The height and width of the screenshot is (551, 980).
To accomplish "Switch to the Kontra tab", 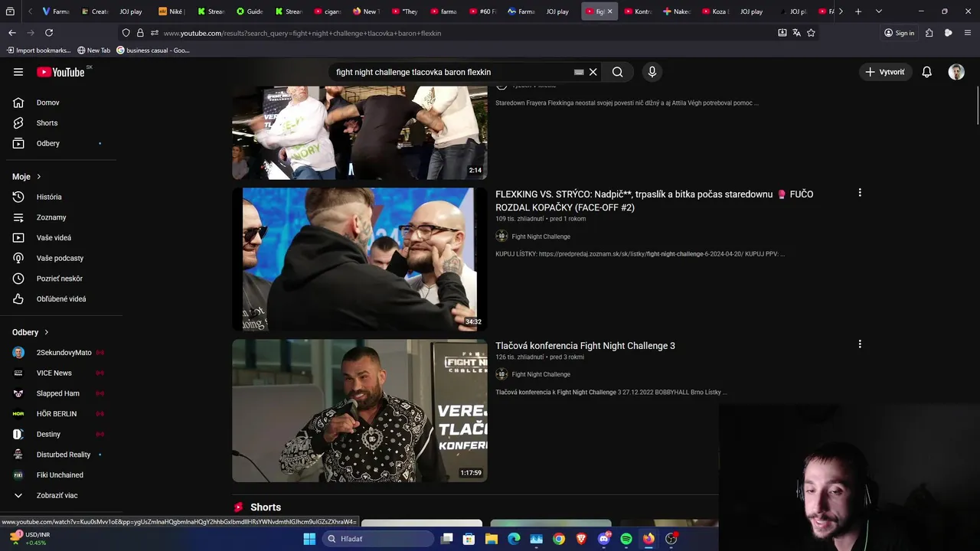I will click(x=639, y=11).
